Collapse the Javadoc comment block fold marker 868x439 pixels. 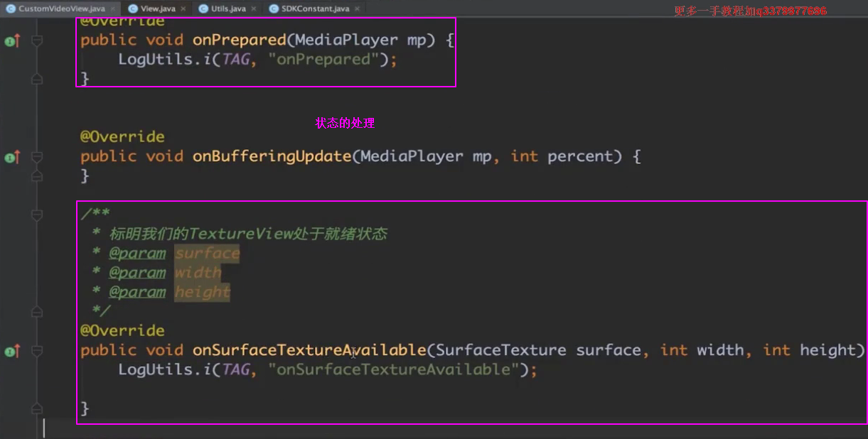click(37, 214)
